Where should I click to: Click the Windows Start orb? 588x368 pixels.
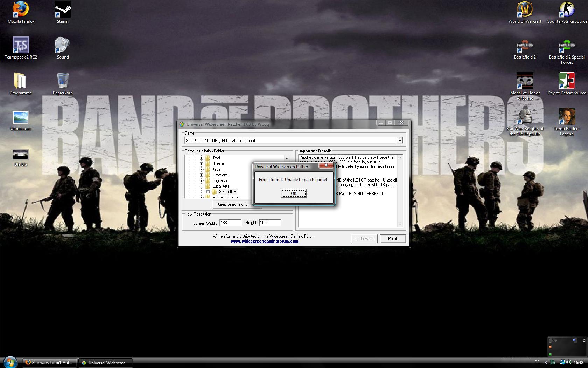coord(10,362)
